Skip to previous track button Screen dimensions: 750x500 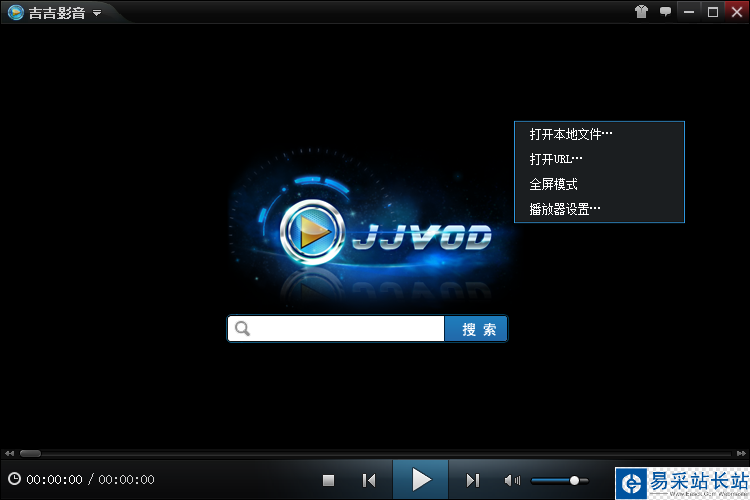pyautogui.click(x=369, y=480)
